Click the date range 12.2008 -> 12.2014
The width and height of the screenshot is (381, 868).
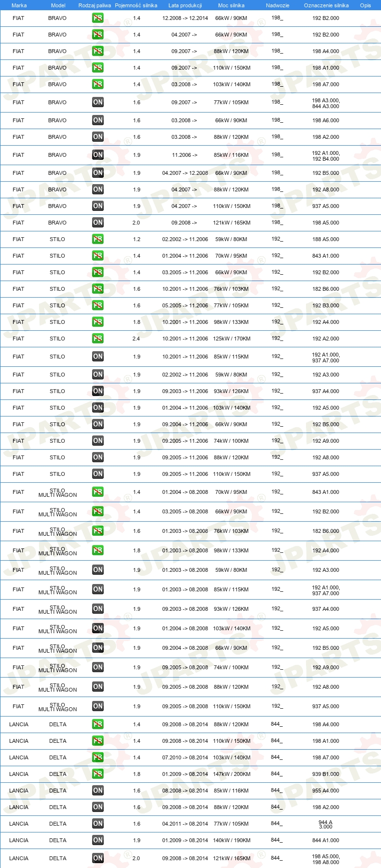pos(185,18)
